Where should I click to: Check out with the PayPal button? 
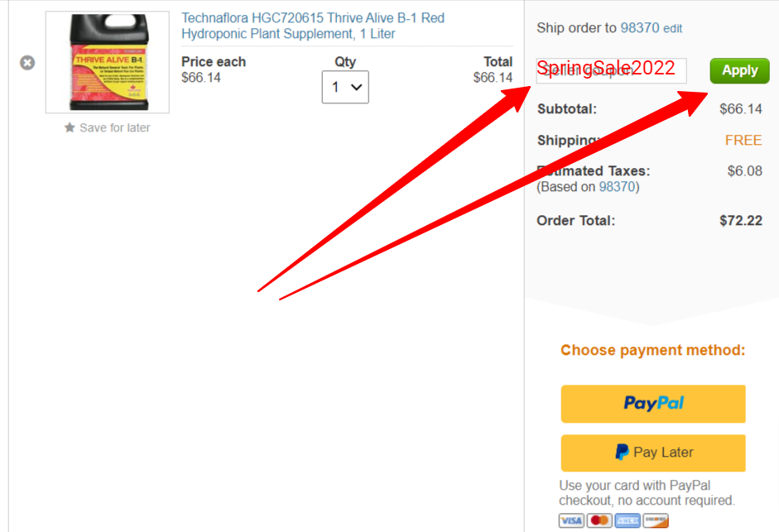point(653,404)
